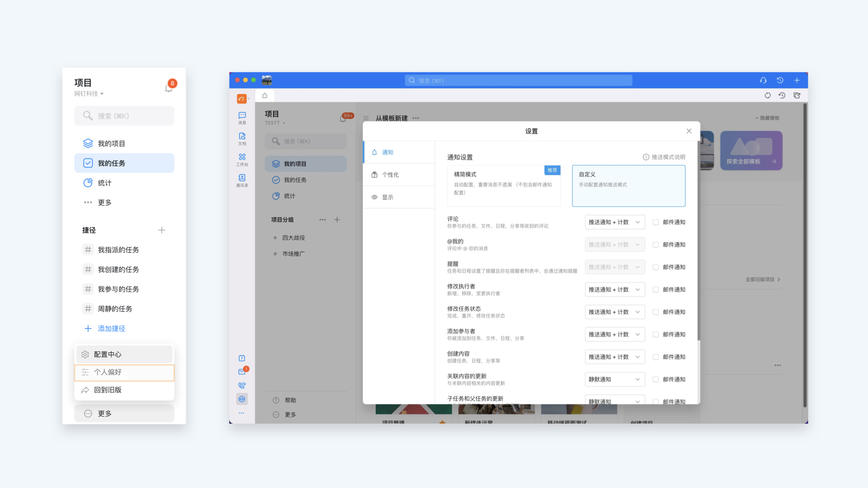Switch to the 个性化 settings tab

click(x=399, y=175)
